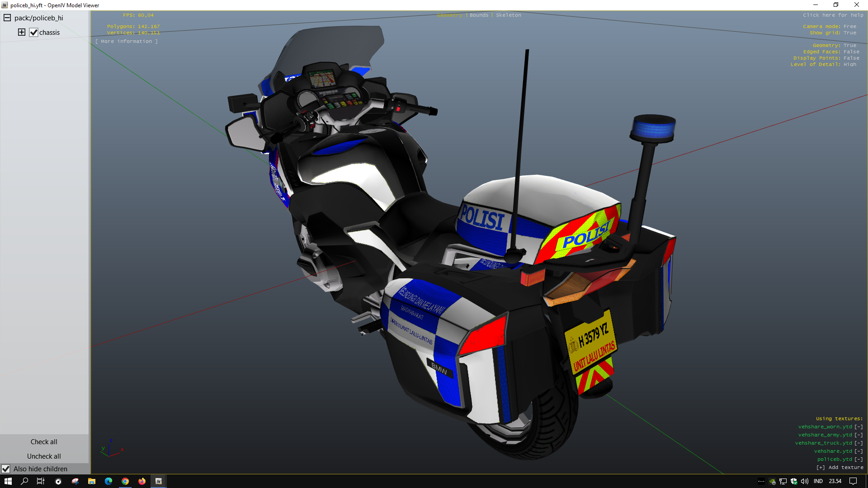Expand the More information section
Viewport: 868px width, 488px height.
[127, 41]
